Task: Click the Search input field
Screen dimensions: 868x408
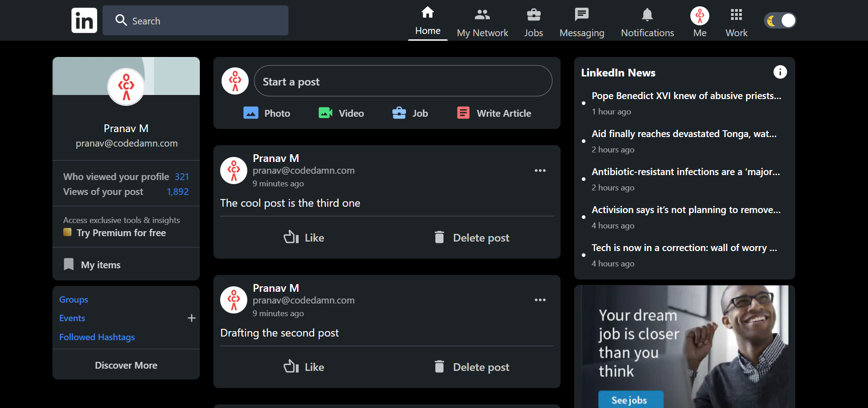Action: (x=195, y=20)
